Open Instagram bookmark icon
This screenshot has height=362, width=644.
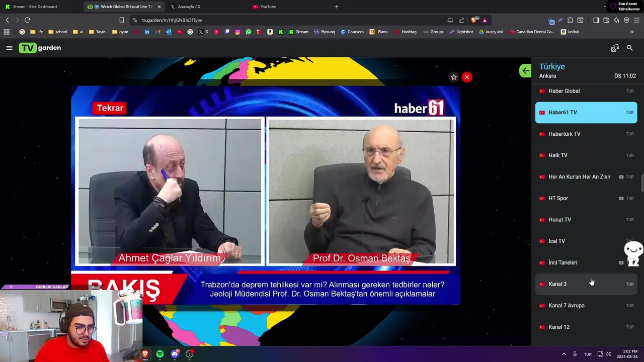tap(237, 32)
